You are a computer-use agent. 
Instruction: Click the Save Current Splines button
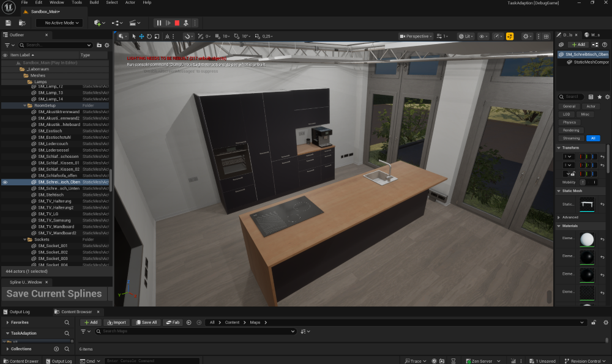pos(54,294)
